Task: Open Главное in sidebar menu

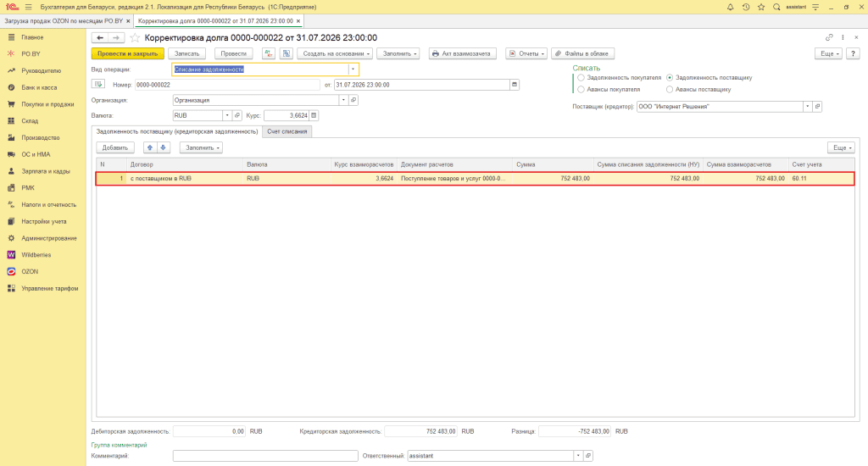Action: (32, 37)
